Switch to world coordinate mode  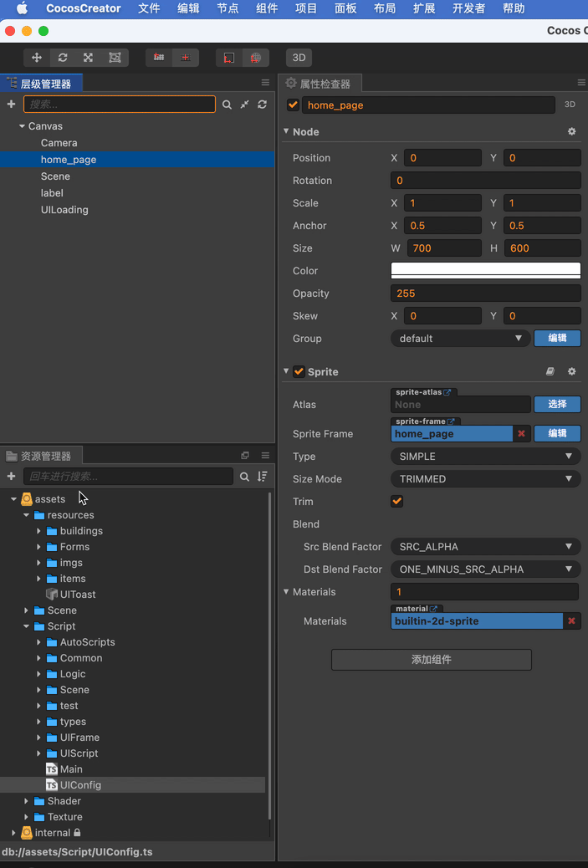pyautogui.click(x=256, y=58)
